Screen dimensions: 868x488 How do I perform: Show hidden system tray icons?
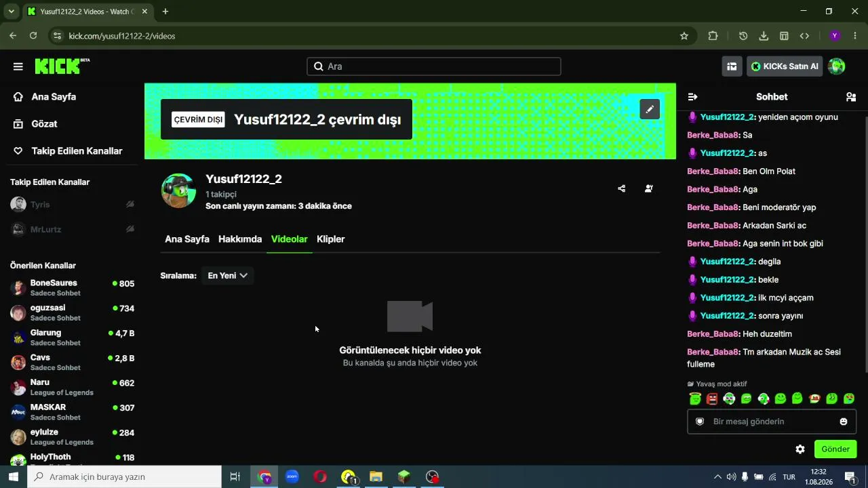coord(717,477)
